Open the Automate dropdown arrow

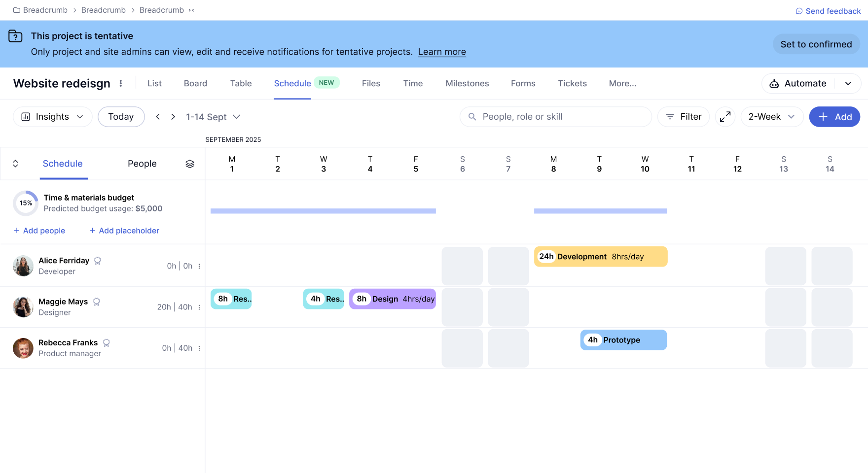[848, 84]
